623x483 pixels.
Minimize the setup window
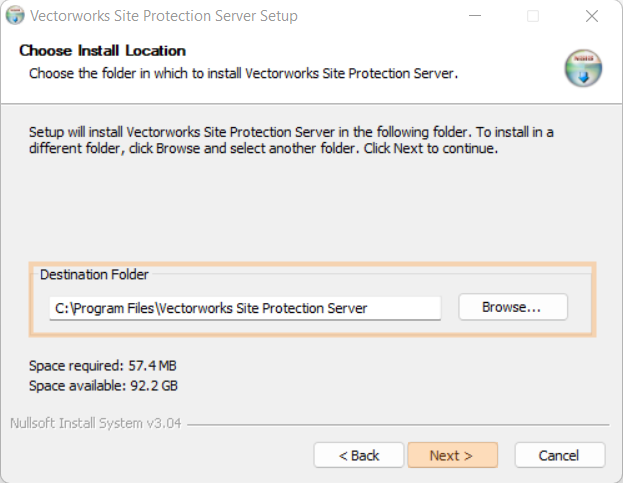click(475, 16)
